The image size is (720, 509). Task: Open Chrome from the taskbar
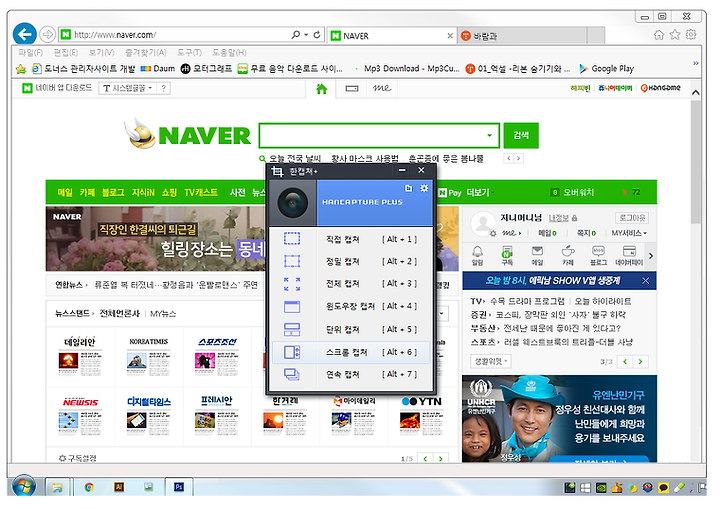coord(89,487)
